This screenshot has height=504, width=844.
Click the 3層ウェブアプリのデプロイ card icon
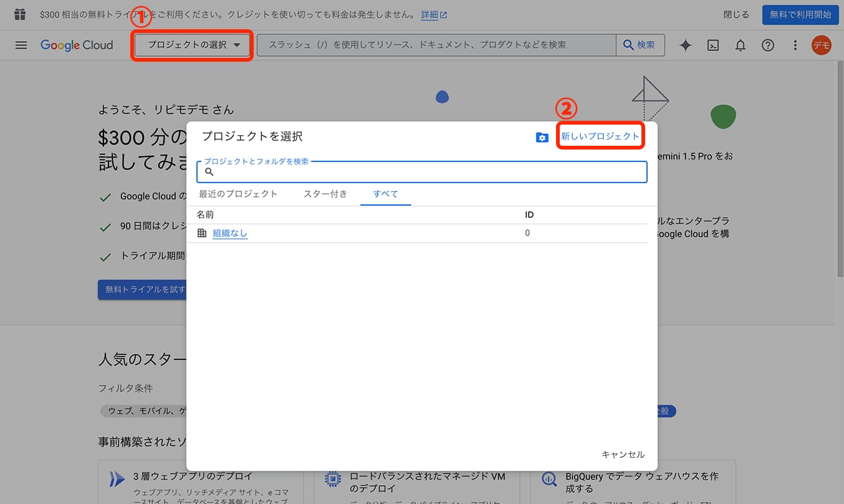[117, 479]
